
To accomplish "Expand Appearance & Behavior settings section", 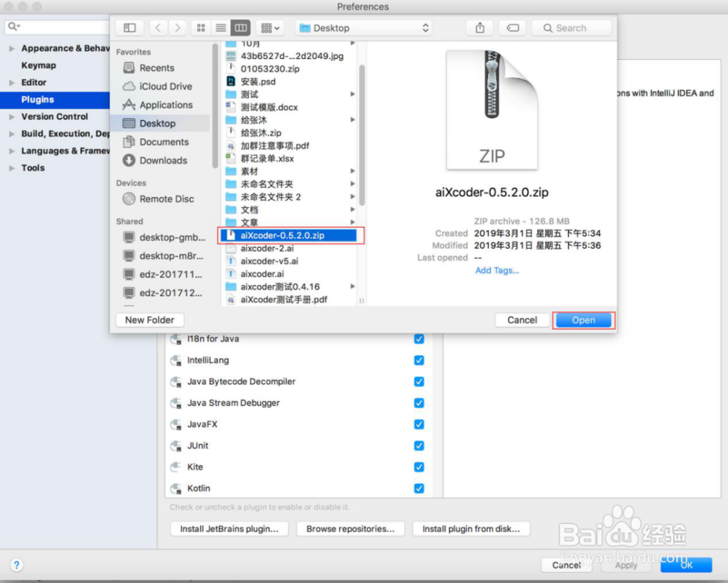I will coord(12,48).
